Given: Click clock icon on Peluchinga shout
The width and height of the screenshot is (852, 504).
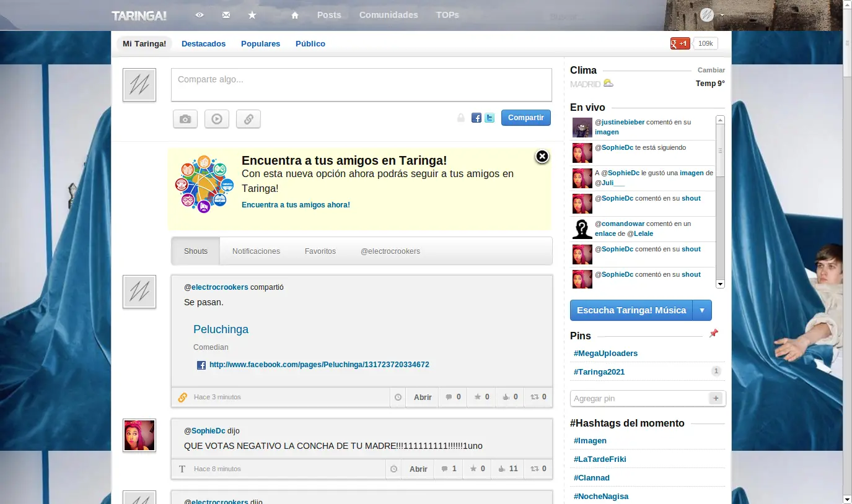Looking at the screenshot, I should click(x=398, y=397).
